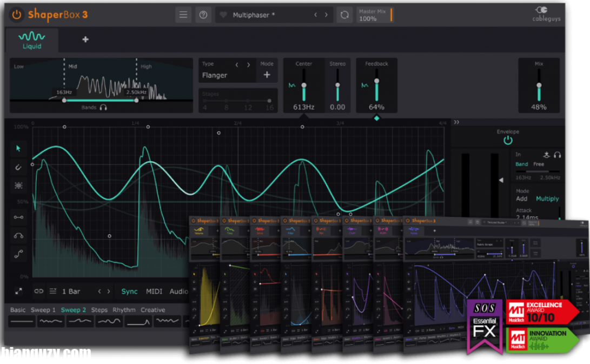Open the Basic wave preset category
The image size is (590, 364).
point(18,310)
